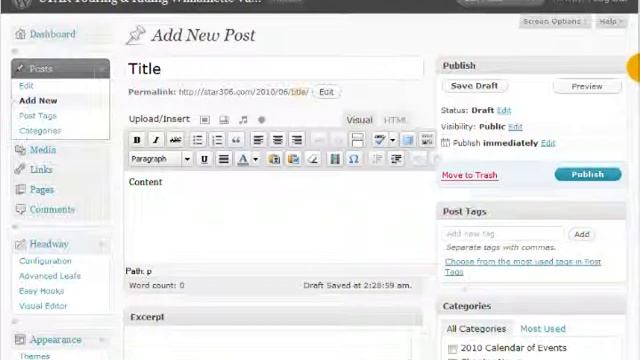Screen dimensions: 640x360
Task: Add the new post tag
Action: (582, 234)
